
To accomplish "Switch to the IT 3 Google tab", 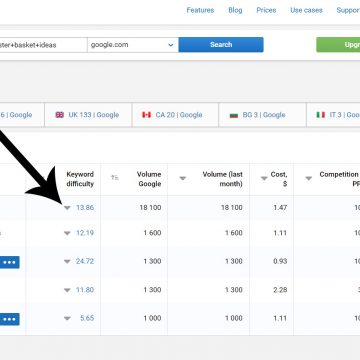I will pyautogui.click(x=333, y=115).
